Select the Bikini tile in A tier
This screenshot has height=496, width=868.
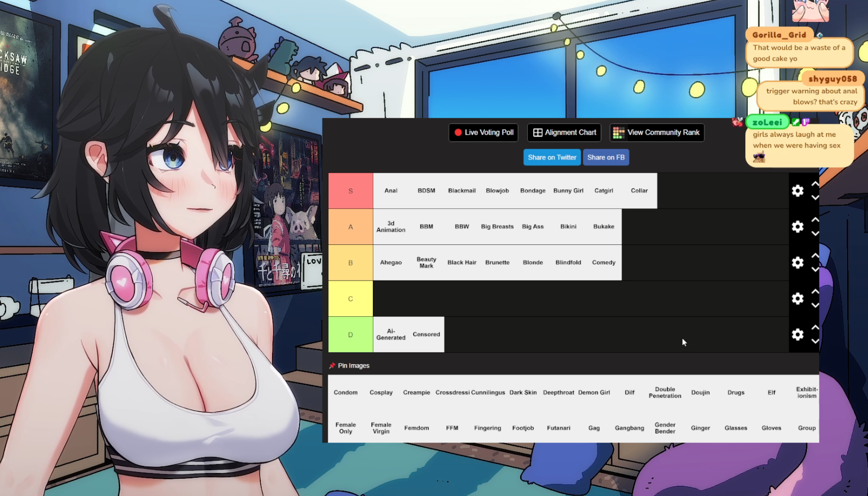(568, 227)
